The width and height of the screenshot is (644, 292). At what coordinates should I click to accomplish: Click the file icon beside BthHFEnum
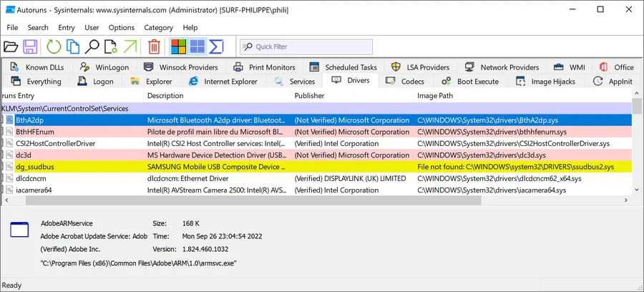[10, 132]
